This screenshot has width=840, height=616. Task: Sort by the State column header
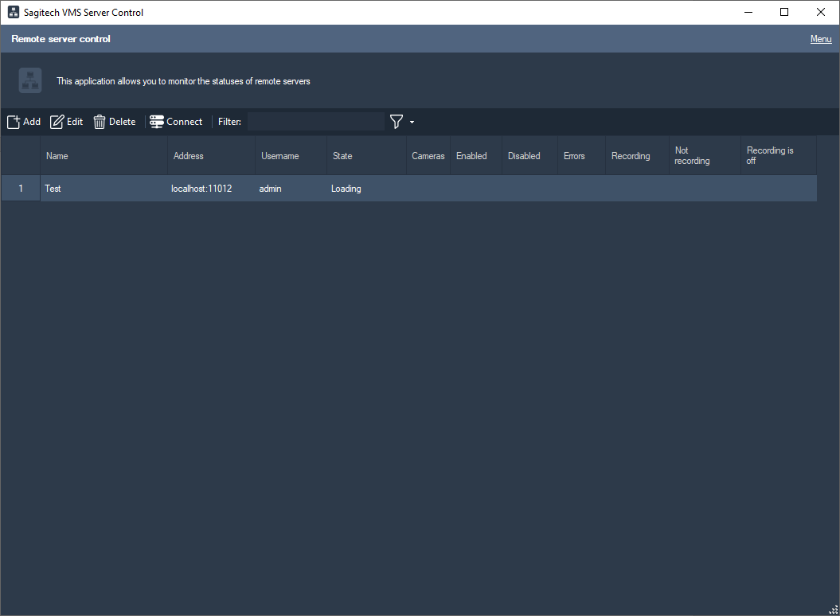[365, 156]
